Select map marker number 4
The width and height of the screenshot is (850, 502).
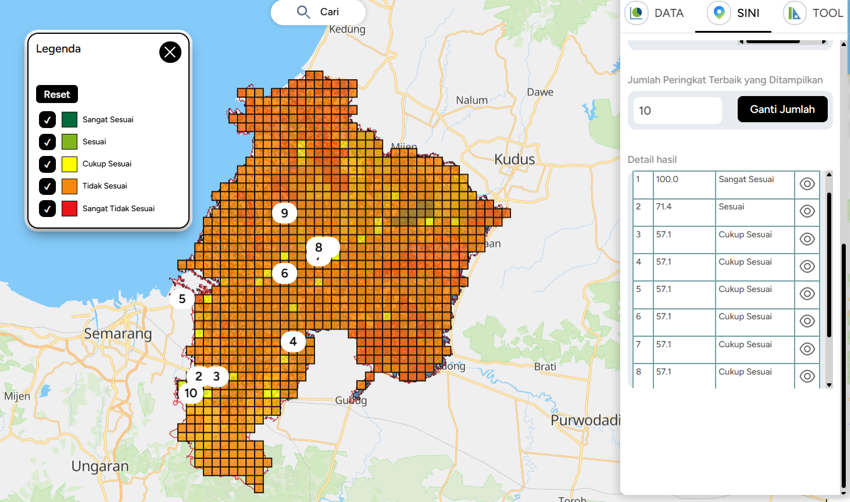tap(292, 341)
